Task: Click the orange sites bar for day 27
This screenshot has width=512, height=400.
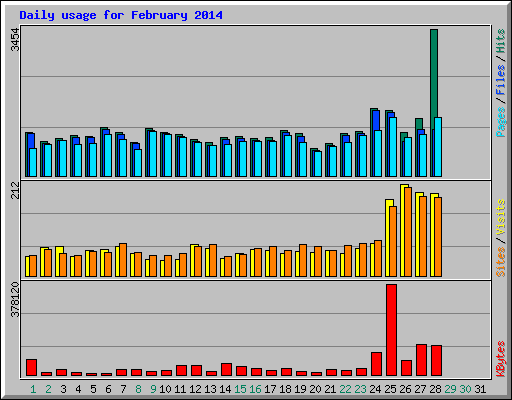Action: pyautogui.click(x=423, y=236)
